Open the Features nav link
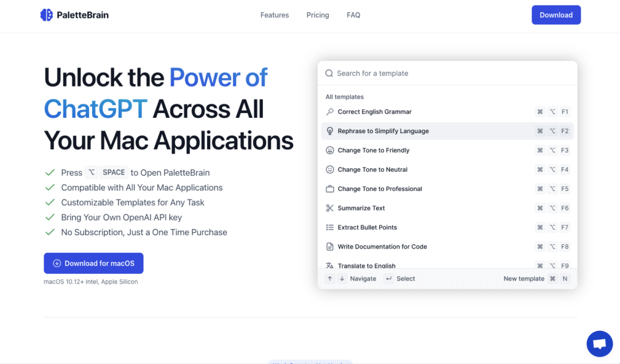The image size is (620, 364). point(274,15)
